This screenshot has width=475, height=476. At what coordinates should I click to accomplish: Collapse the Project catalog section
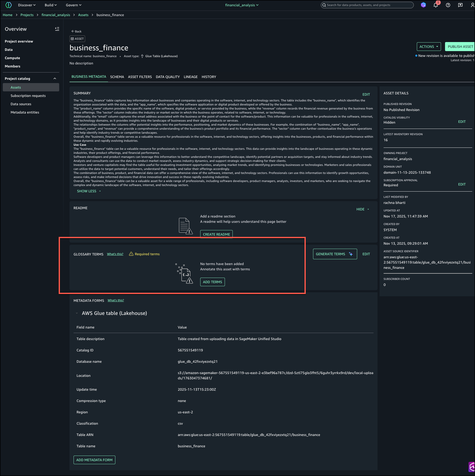[55, 79]
